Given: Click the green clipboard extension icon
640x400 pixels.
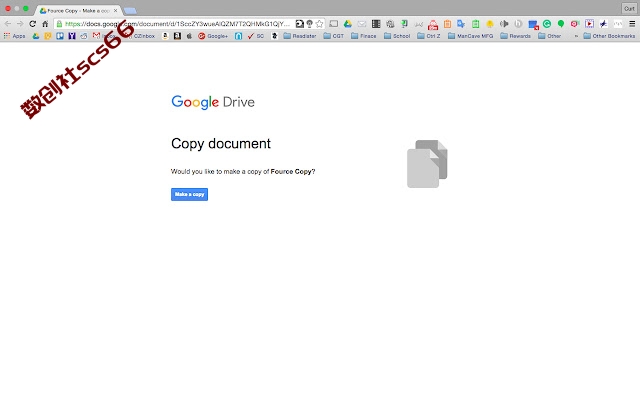Looking at the screenshot, I should [476, 24].
